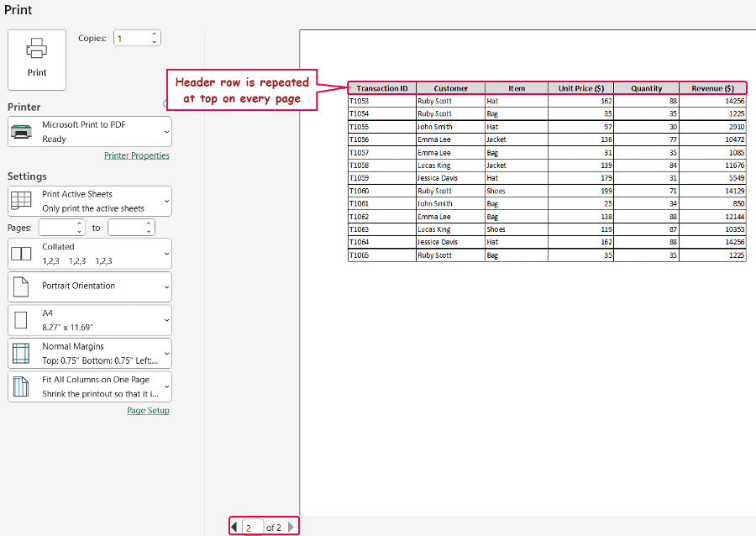Increase the Pages end value with up arrow
The width and height of the screenshot is (756, 536).
click(149, 223)
